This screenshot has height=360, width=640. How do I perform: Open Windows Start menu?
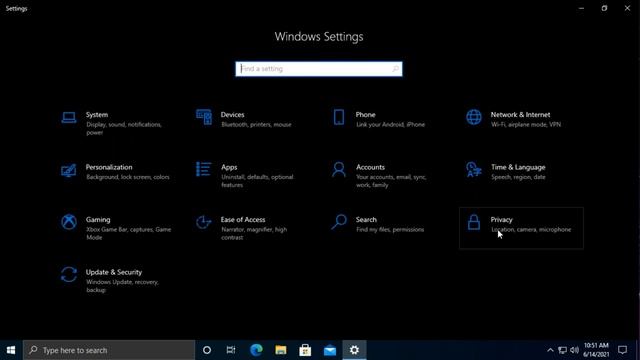coord(11,350)
